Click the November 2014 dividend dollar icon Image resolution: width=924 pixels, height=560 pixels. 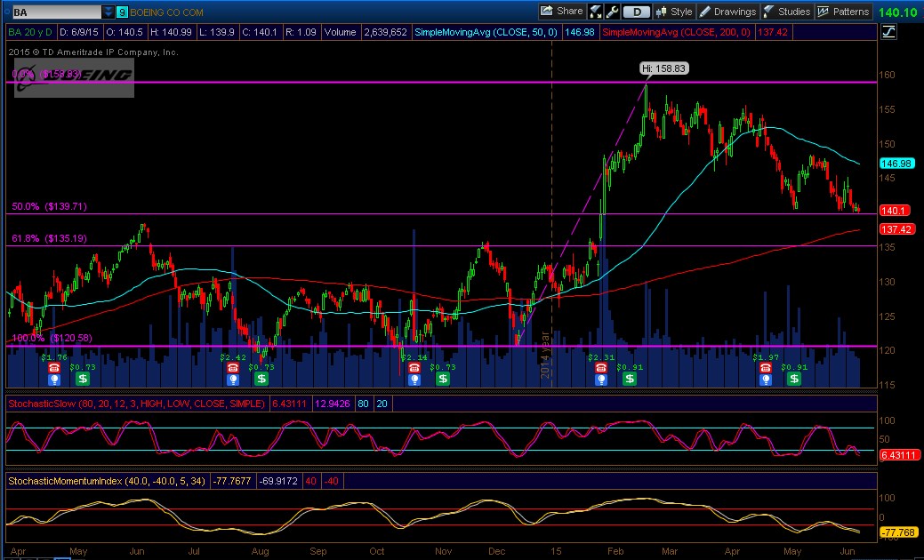443,379
